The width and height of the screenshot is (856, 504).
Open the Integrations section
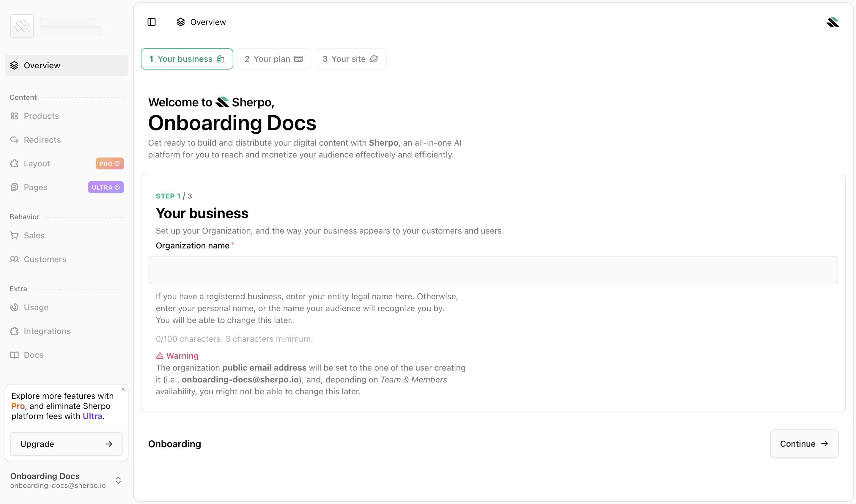(x=47, y=331)
